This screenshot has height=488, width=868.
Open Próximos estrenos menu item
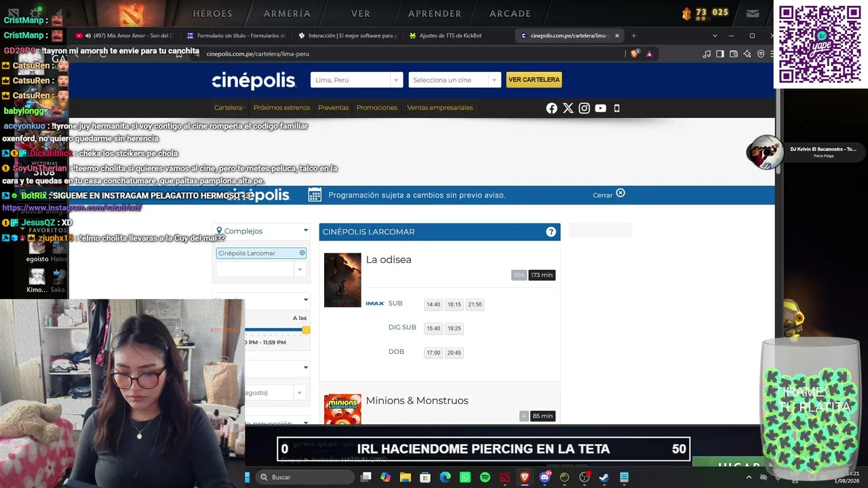[282, 108]
